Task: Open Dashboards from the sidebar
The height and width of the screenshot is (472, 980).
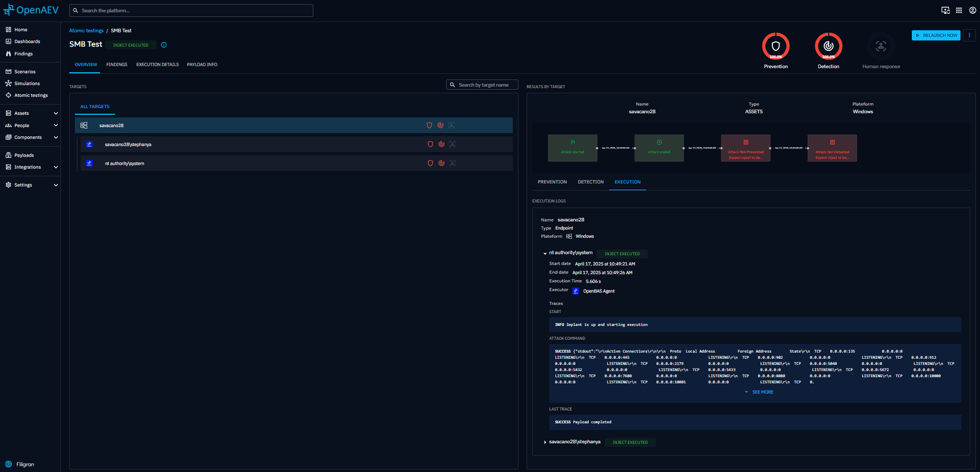Action: 27,42
